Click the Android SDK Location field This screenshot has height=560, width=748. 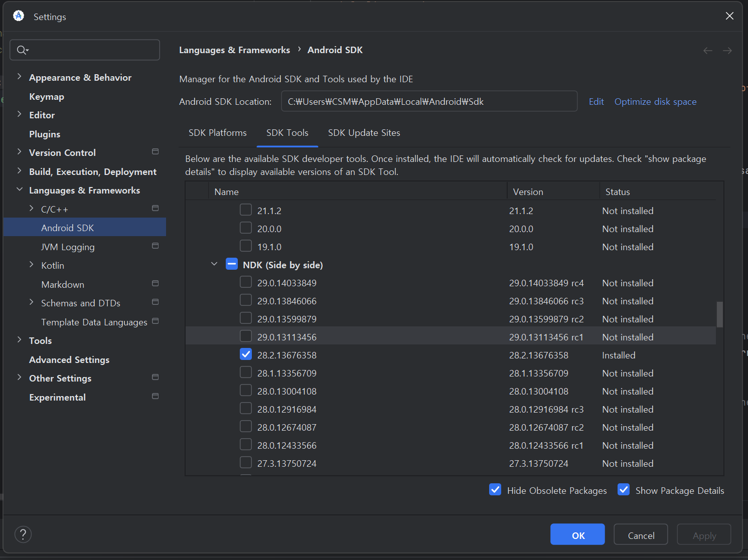click(x=429, y=101)
